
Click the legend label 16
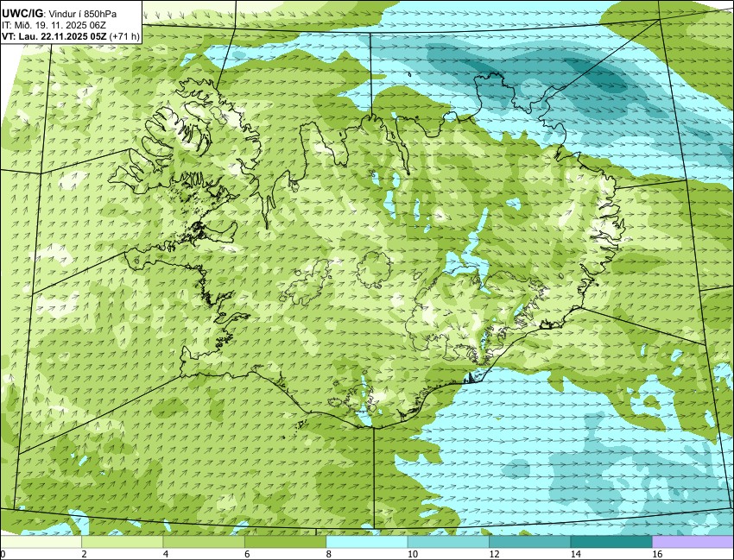click(x=657, y=554)
